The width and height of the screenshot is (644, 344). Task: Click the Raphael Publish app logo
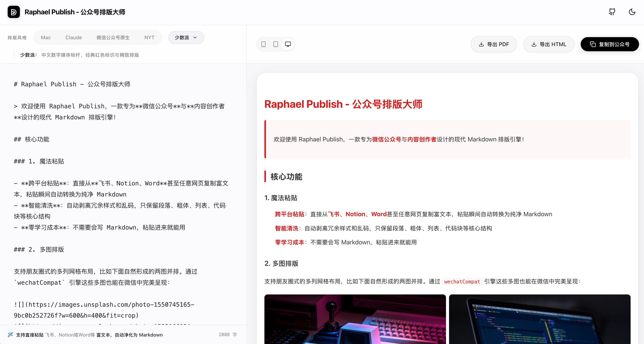tap(14, 12)
